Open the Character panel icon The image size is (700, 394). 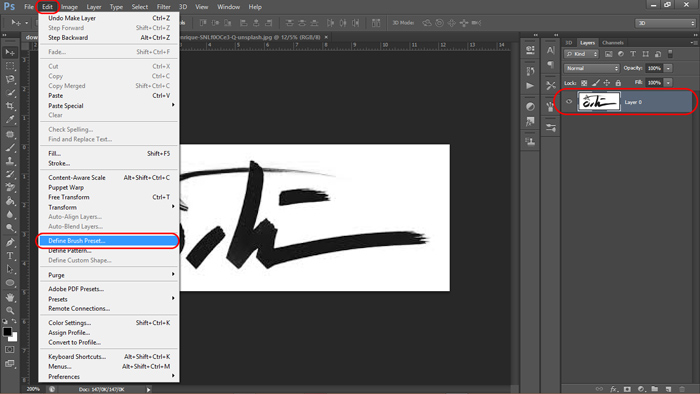tap(550, 50)
